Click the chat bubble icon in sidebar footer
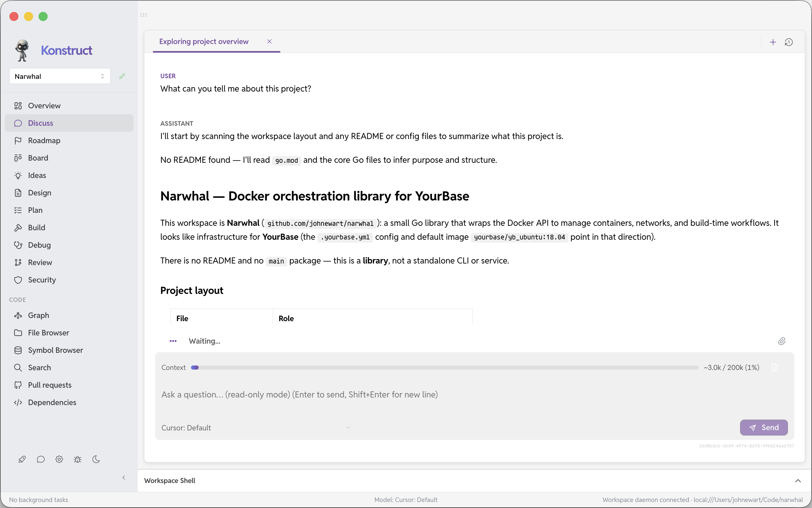 coord(41,459)
